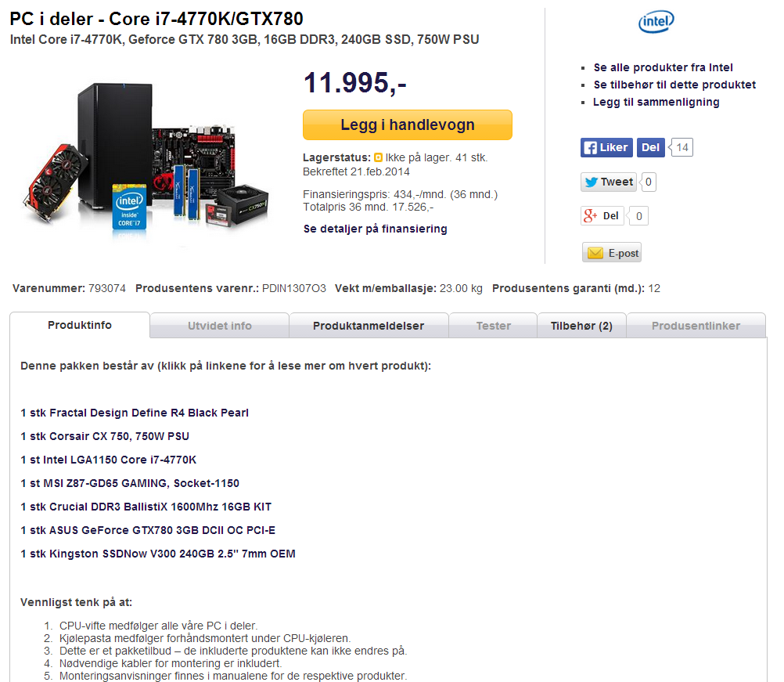Image resolution: width=784 pixels, height=682 pixels.
Task: Click Legg til sammenligning link
Action: point(656,102)
